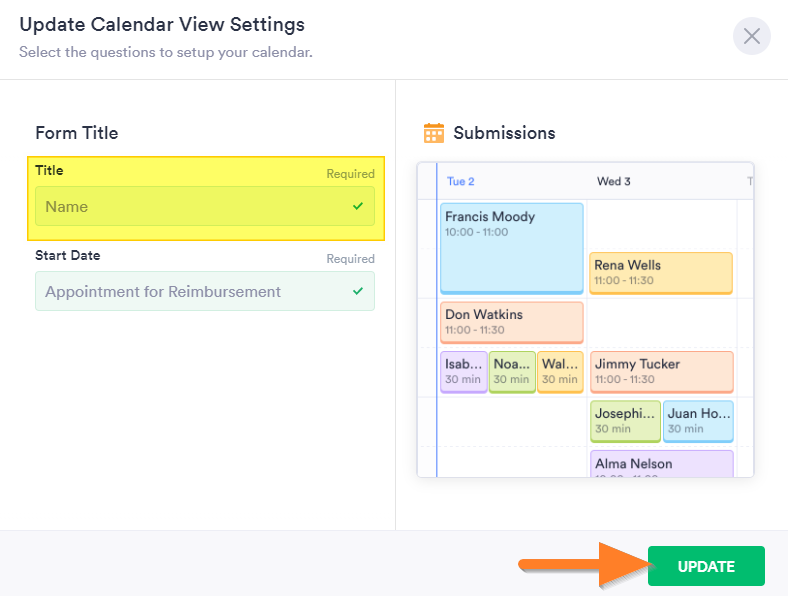
Task: Select the green Noa... 30 min event
Action: click(512, 372)
